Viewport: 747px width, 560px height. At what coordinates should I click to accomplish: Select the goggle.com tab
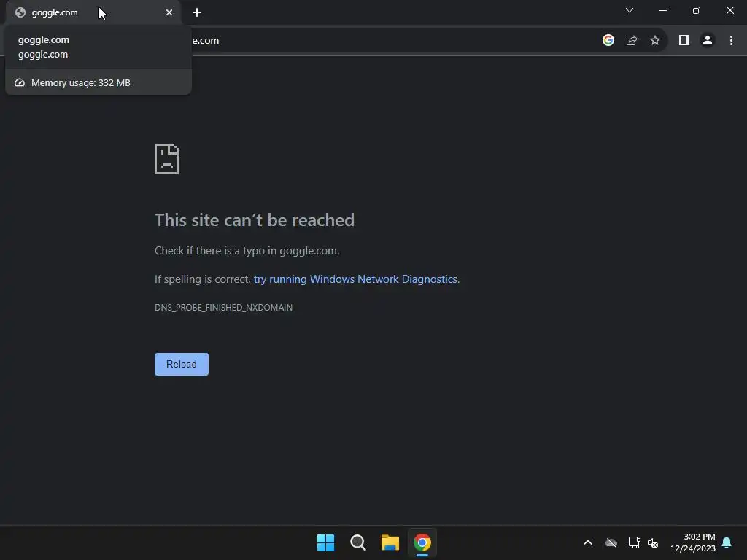point(93,12)
